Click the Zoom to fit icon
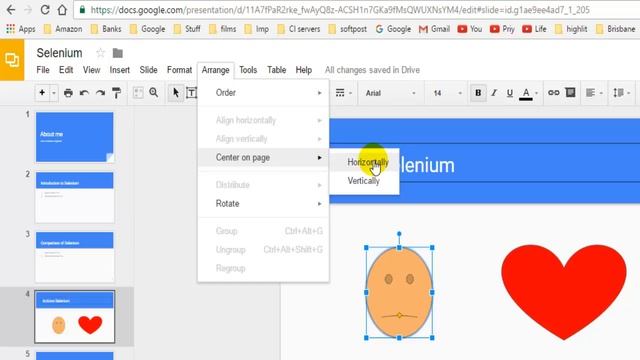This screenshot has height=360, width=640. [138, 93]
